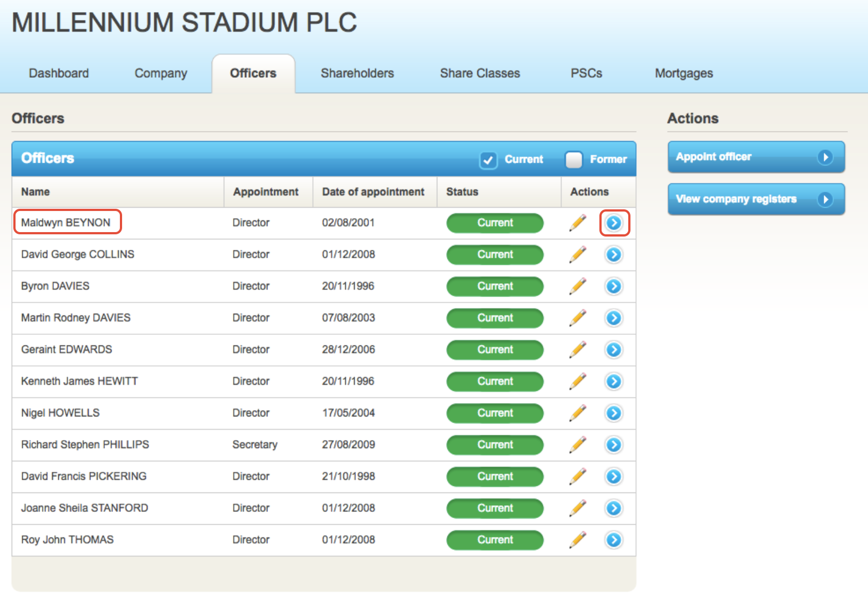Click the Appoint officer button

[x=756, y=157]
